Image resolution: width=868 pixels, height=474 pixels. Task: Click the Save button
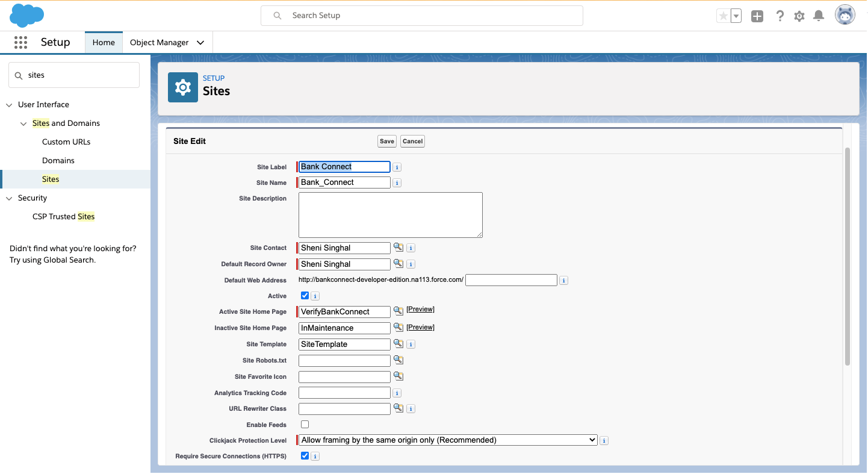(x=387, y=142)
